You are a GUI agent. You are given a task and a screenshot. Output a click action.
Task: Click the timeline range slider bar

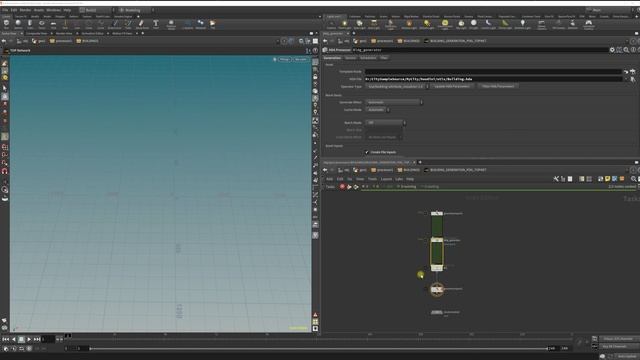coord(318,349)
